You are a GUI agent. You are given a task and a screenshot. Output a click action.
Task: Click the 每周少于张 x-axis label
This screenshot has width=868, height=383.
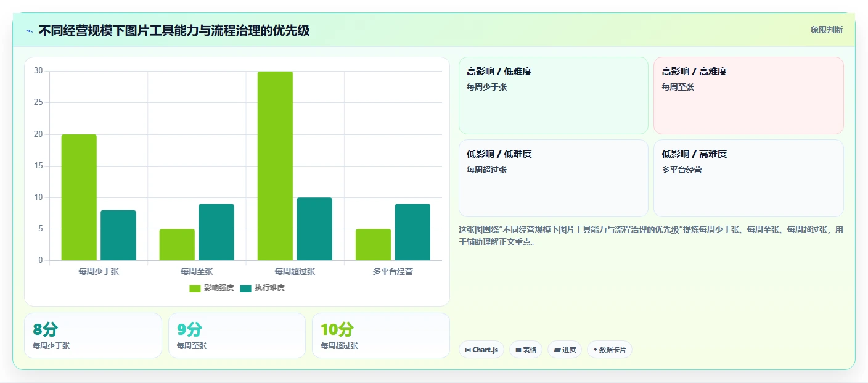[99, 271]
